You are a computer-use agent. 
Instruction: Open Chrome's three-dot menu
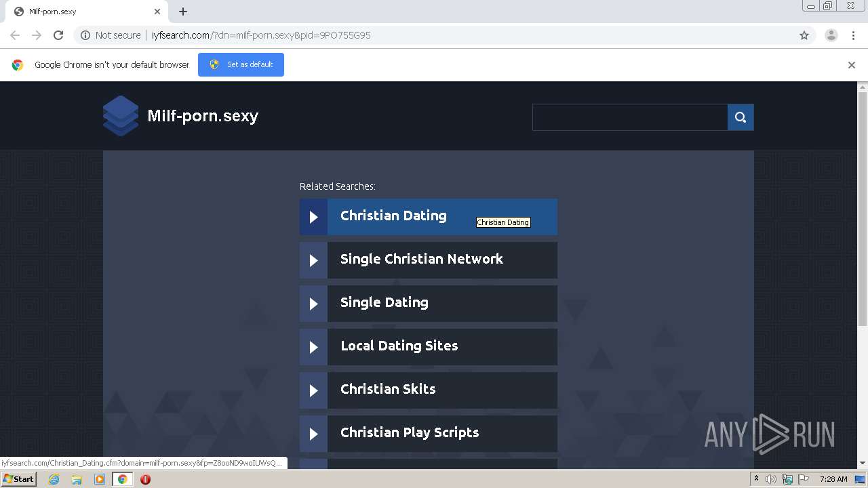[x=853, y=35]
